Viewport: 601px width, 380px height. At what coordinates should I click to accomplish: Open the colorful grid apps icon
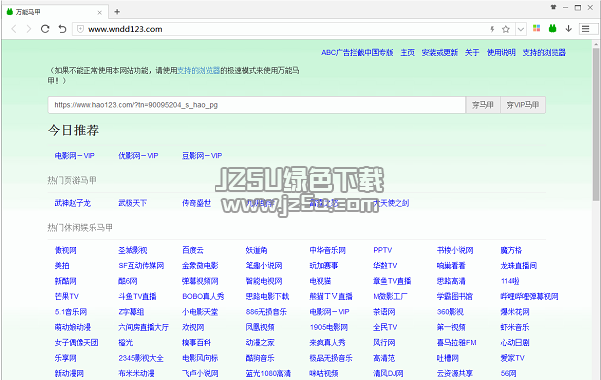click(x=537, y=28)
